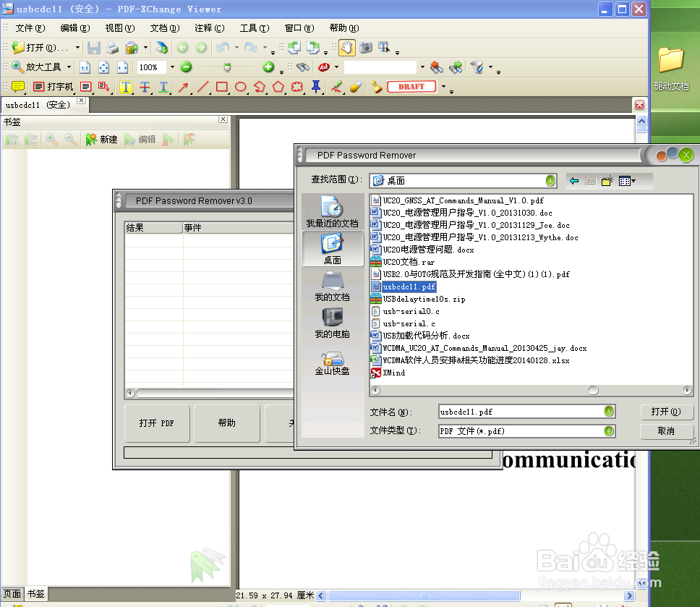Select the text Select tool icon
Image resolution: width=700 pixels, height=607 pixels.
tap(383, 47)
